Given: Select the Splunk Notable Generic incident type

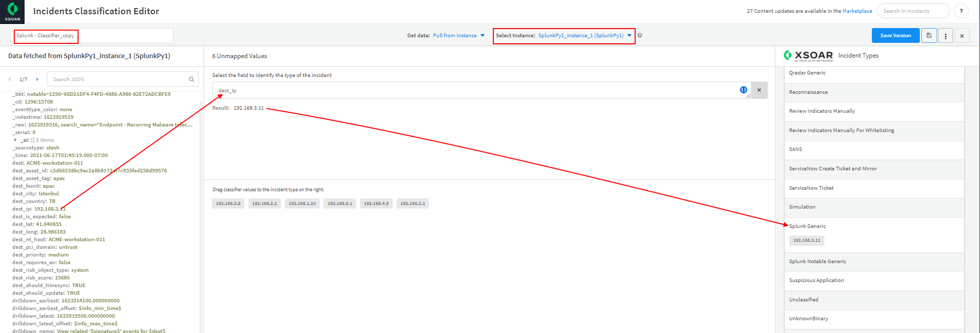Looking at the screenshot, I should [x=817, y=262].
